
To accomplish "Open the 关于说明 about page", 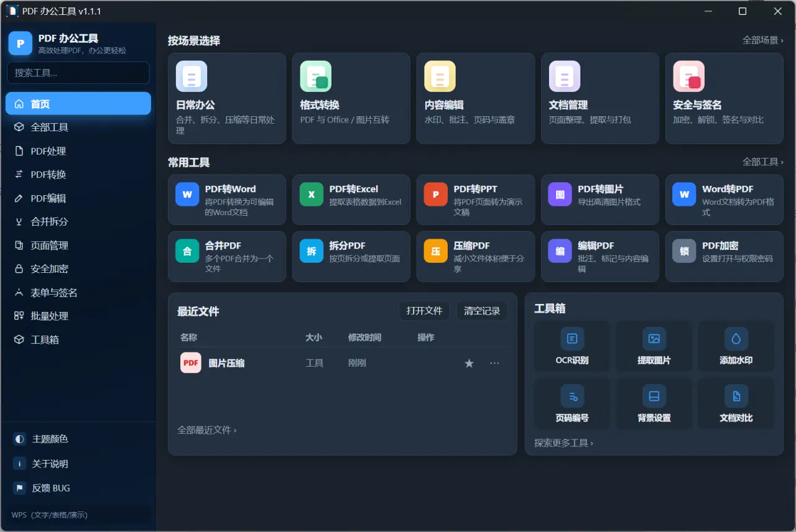I will [x=78, y=464].
